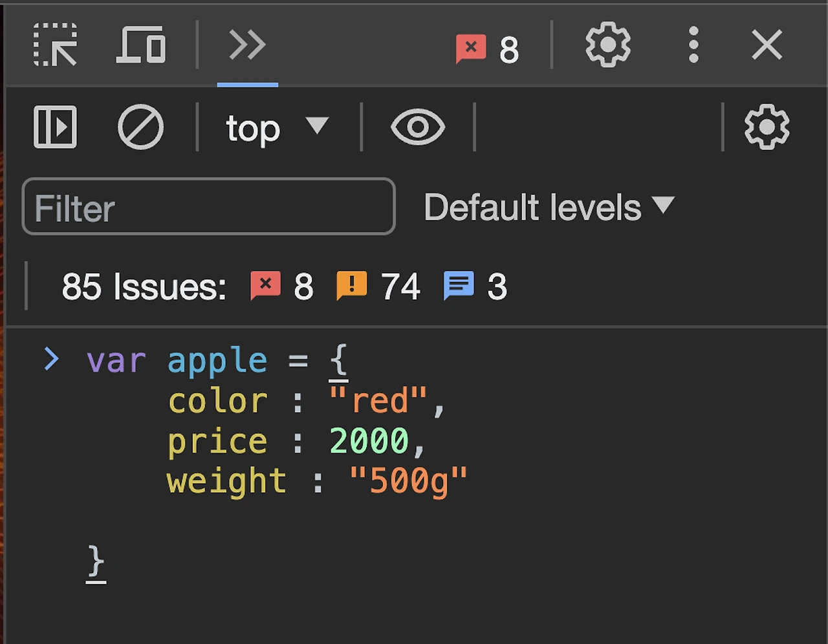Show more DevTools tabs chevron

pyautogui.click(x=247, y=45)
